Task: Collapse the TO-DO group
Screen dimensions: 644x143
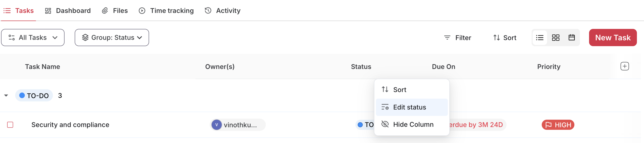Action: [6, 96]
